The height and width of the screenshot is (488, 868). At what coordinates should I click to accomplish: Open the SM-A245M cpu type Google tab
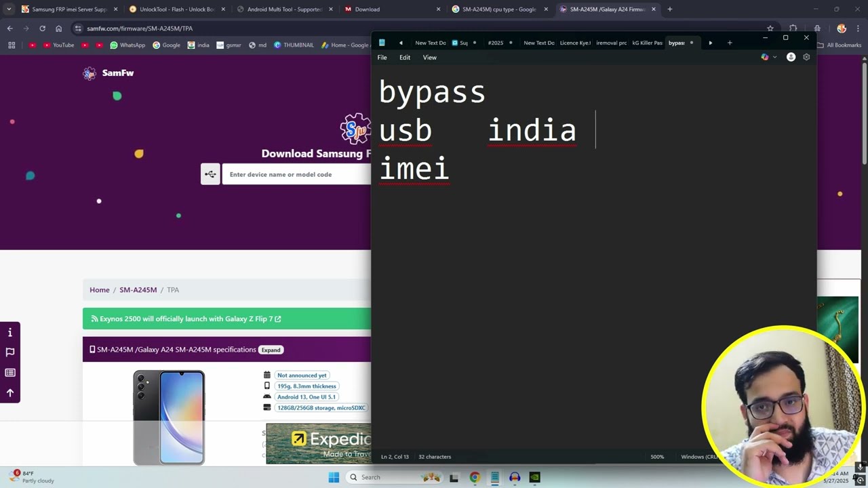point(498,9)
